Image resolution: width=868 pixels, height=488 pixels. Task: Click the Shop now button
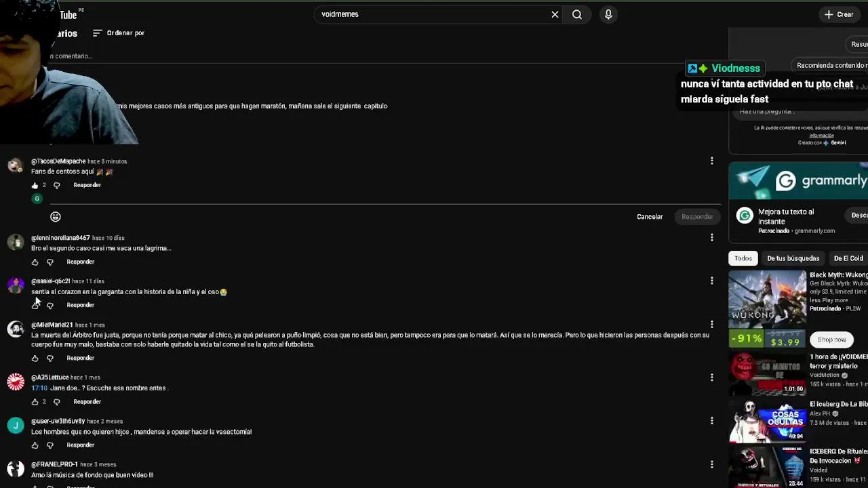pyautogui.click(x=831, y=340)
